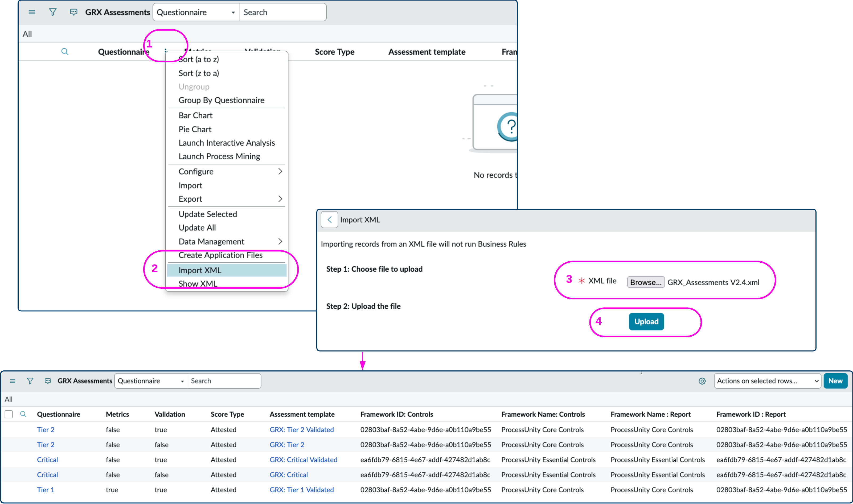The width and height of the screenshot is (853, 504).
Task: Select Sort (z to a) menu item
Action: coord(199,73)
